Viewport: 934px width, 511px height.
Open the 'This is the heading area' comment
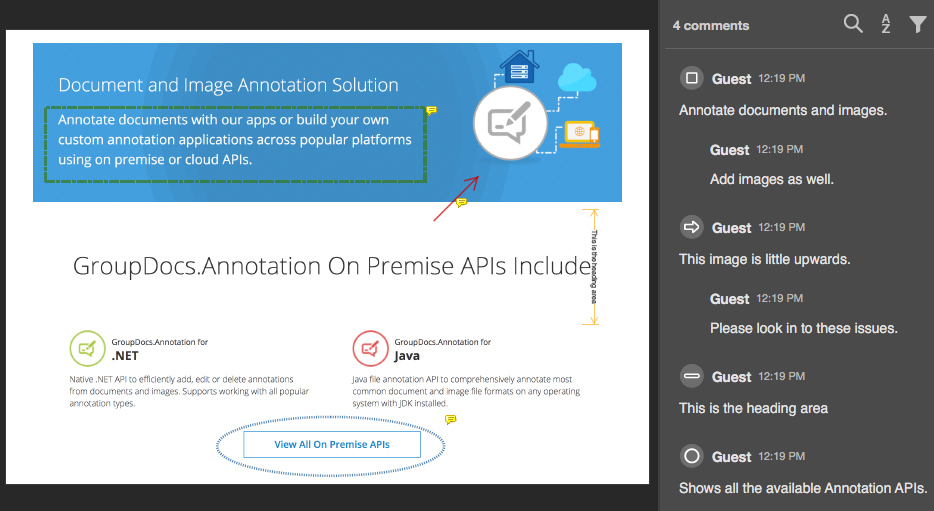point(753,408)
